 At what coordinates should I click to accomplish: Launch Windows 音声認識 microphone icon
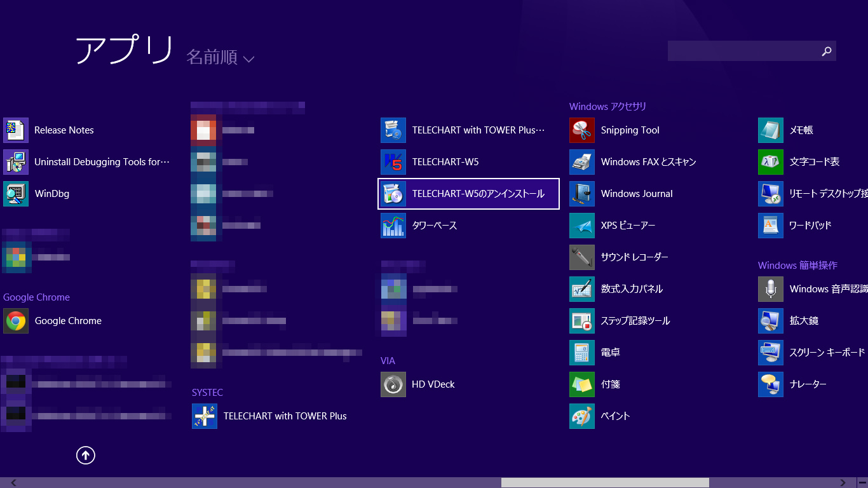click(x=771, y=289)
